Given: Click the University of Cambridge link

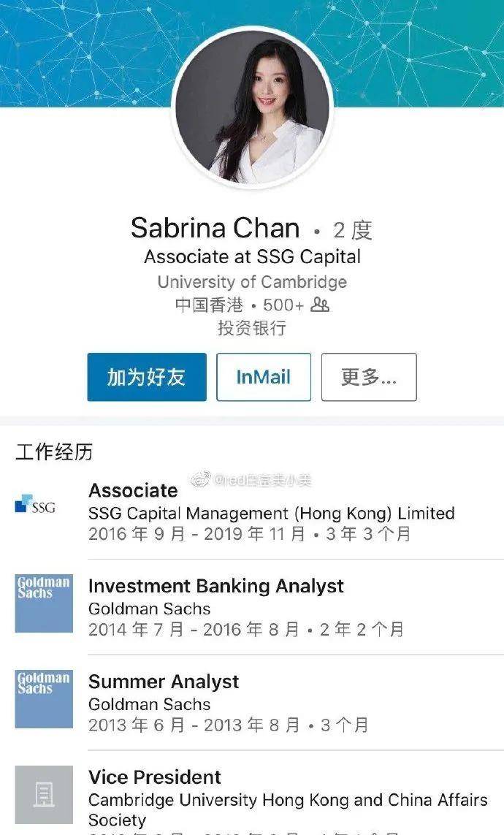Looking at the screenshot, I should [252, 282].
